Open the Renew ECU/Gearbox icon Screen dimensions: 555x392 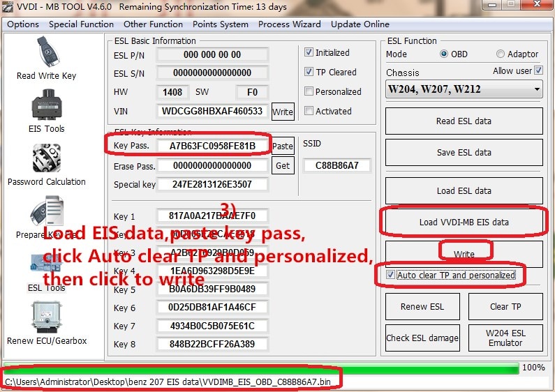pyautogui.click(x=46, y=318)
